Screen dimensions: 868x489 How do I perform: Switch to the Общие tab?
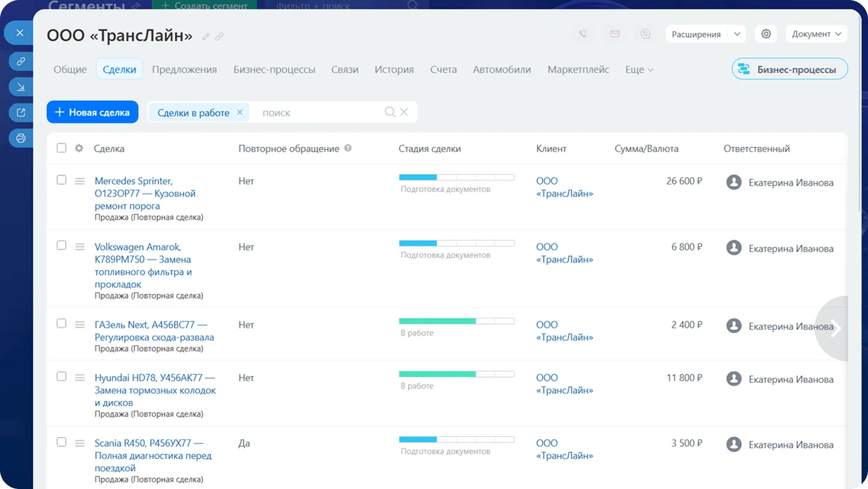pyautogui.click(x=70, y=70)
